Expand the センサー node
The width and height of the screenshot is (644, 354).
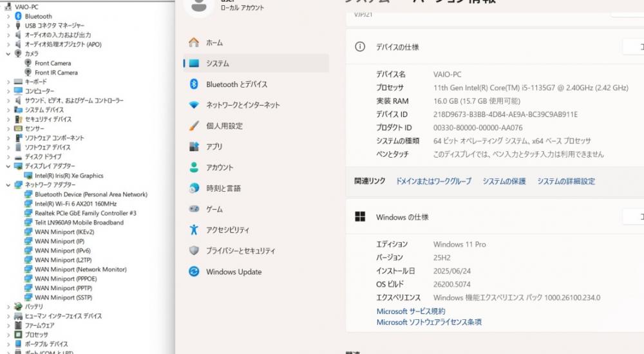(x=8, y=129)
